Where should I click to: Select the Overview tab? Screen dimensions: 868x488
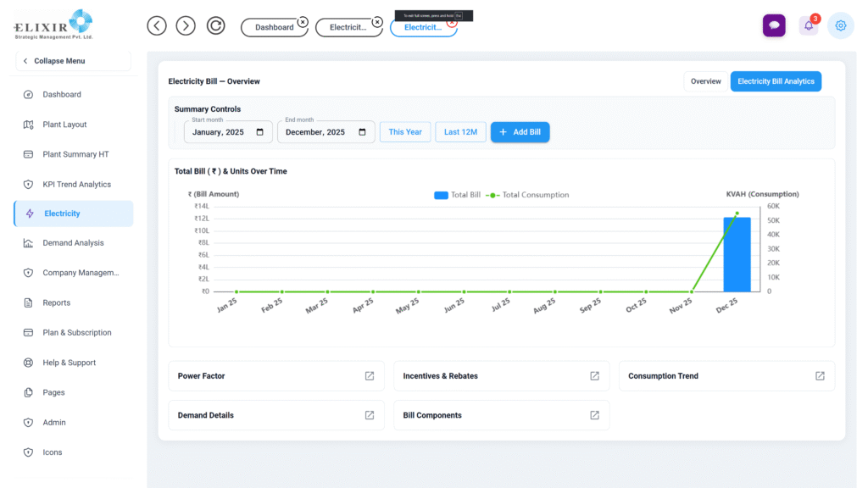705,81
